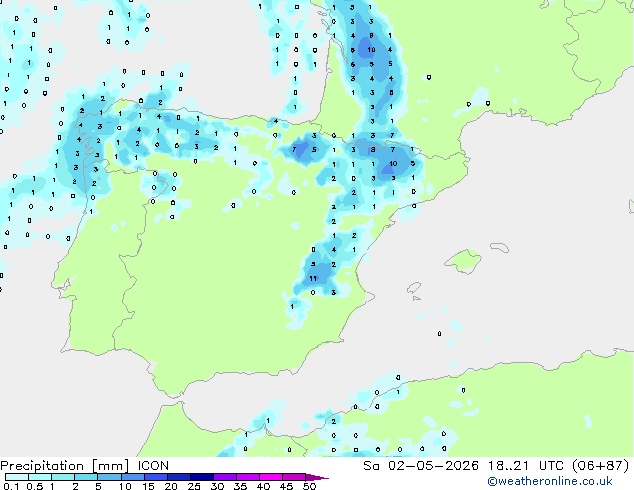The image size is (634, 490).
Task: Click the '25' legend scale label
Action: click(194, 486)
